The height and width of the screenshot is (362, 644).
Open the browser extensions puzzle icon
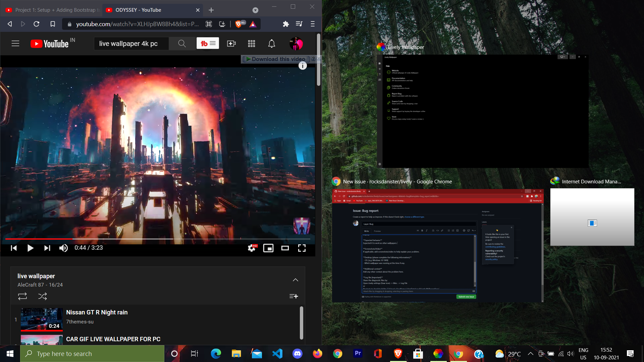click(286, 24)
